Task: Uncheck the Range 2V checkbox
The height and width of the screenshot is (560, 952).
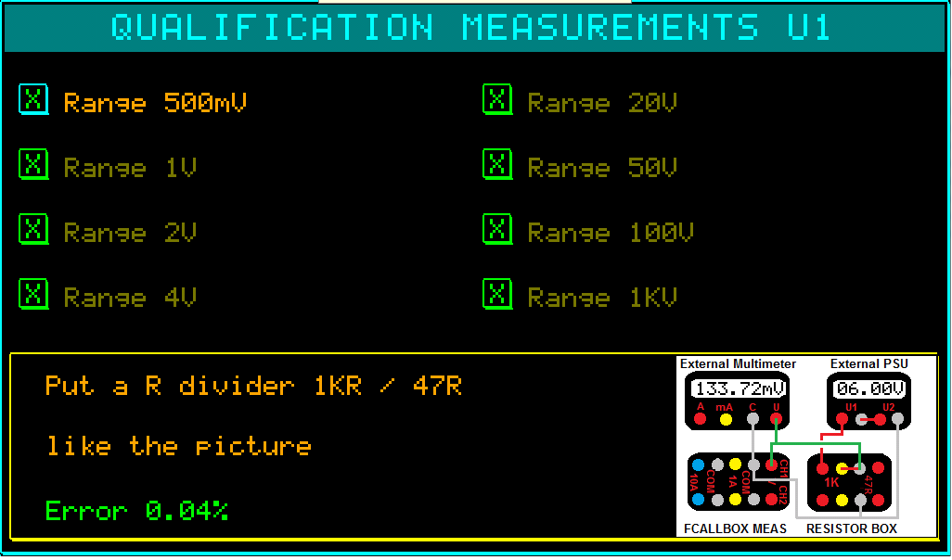Action: point(33,229)
